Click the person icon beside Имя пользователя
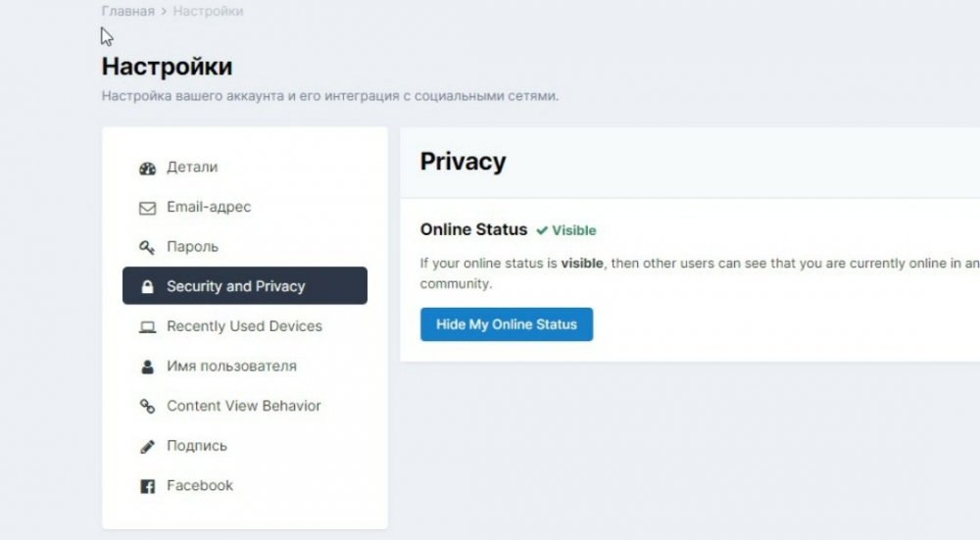The height and width of the screenshot is (540, 980). pyautogui.click(x=148, y=367)
